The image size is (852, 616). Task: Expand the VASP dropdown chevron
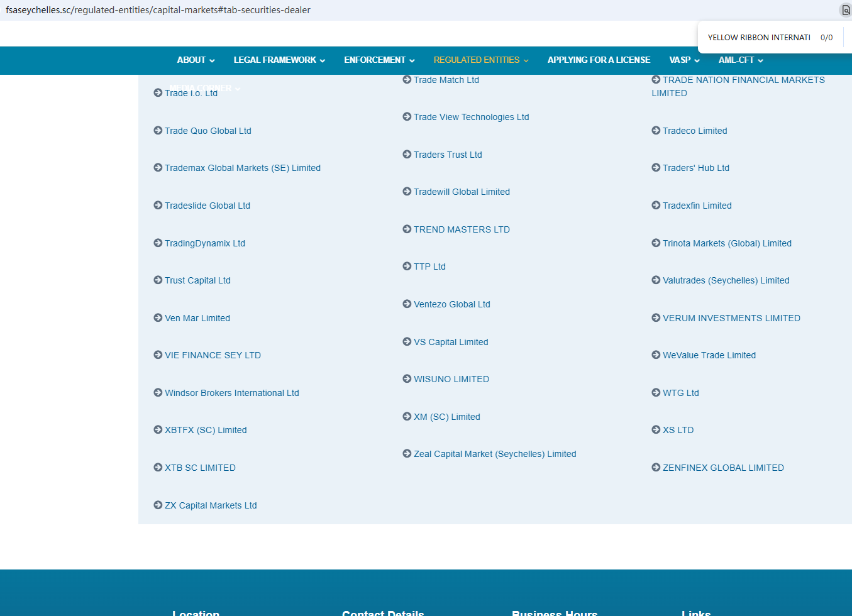697,61
